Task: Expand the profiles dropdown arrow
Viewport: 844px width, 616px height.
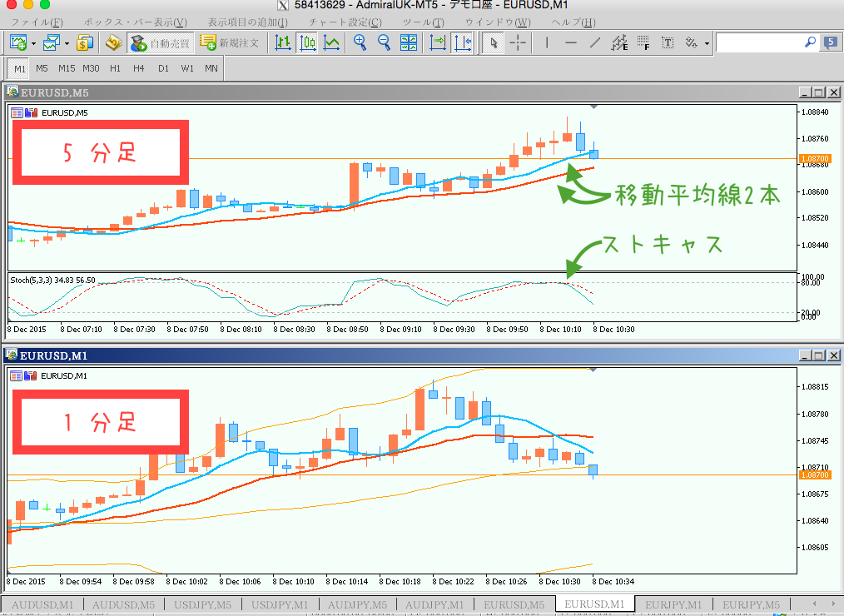Action: (x=67, y=43)
